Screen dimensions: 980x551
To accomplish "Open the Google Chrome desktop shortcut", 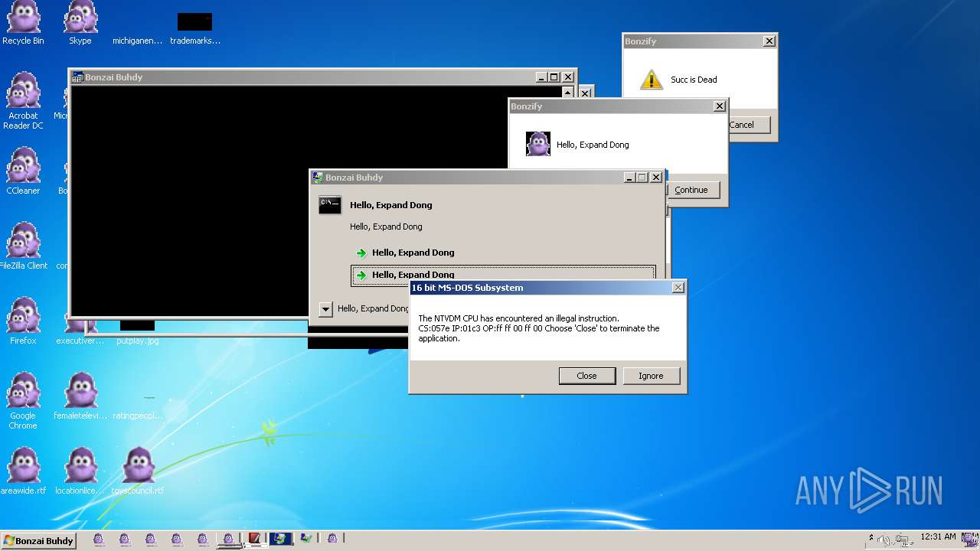I will click(x=23, y=401).
